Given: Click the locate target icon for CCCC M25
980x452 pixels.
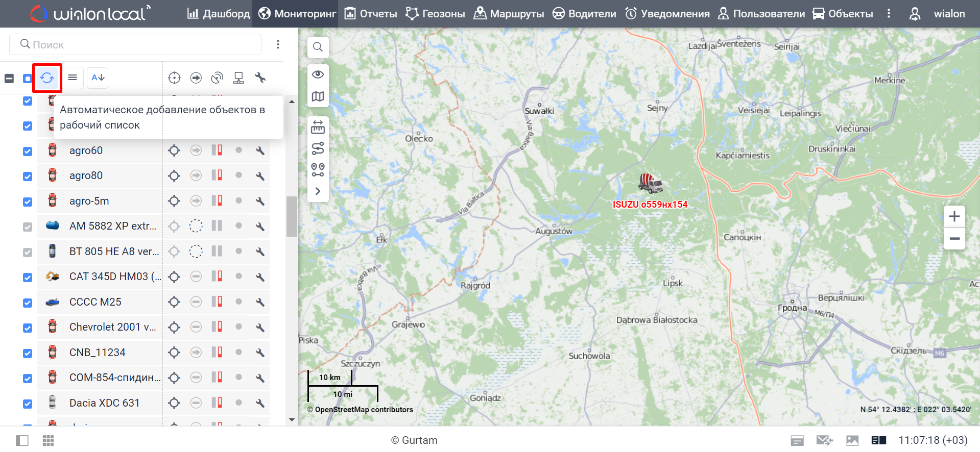Looking at the screenshot, I should click(x=174, y=302).
